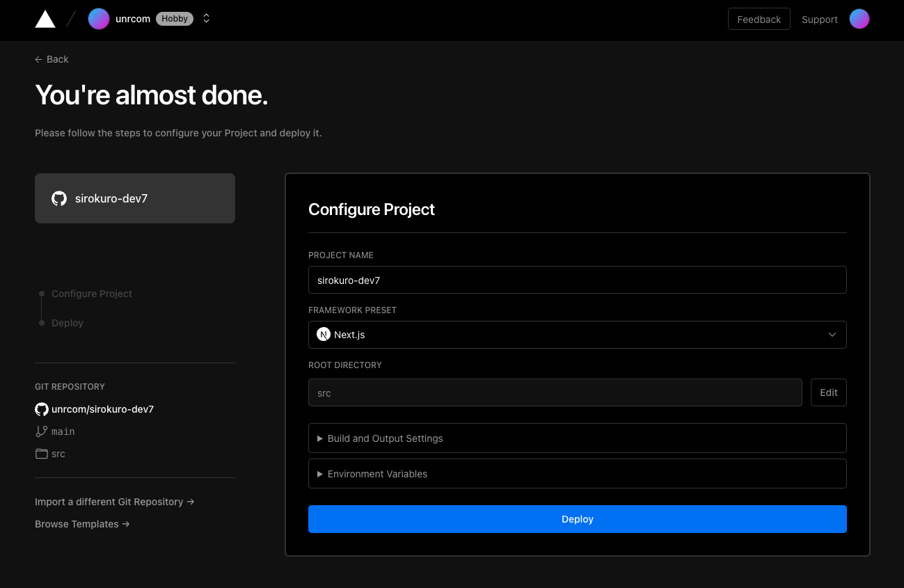
Task: Click the Root Directory src field
Action: click(555, 392)
